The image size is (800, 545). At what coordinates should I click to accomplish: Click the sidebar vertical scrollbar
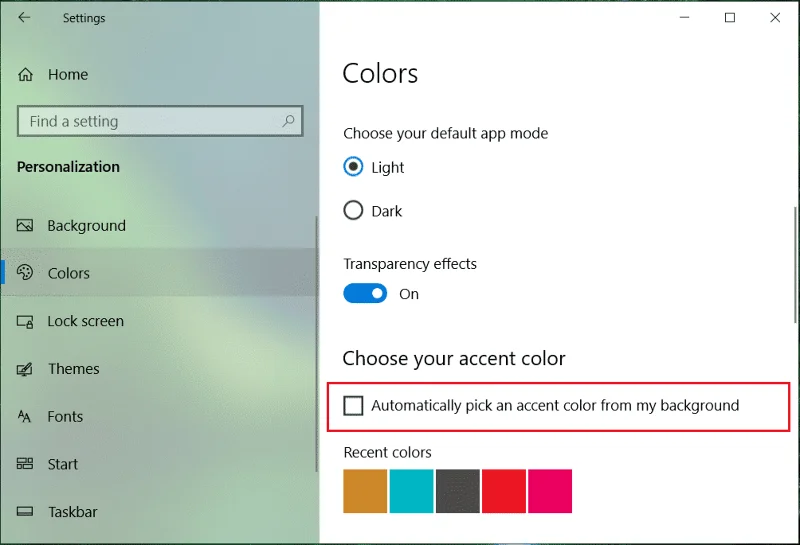(316, 343)
